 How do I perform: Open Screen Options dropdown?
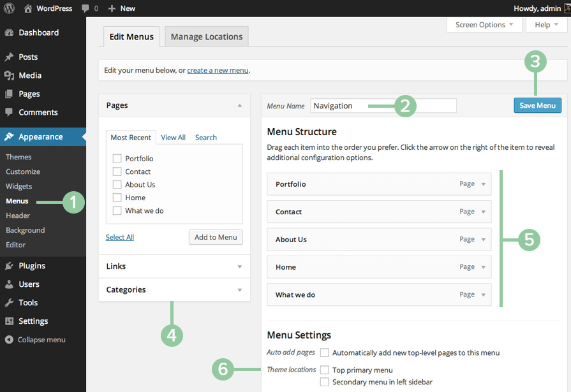click(483, 24)
